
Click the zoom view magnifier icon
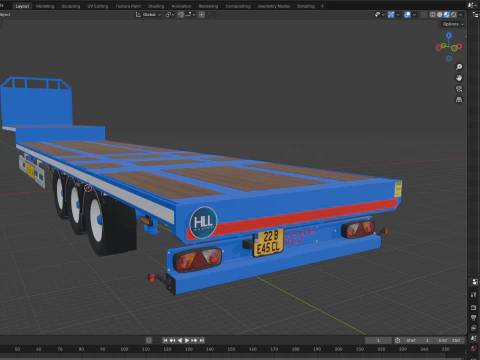click(x=459, y=67)
